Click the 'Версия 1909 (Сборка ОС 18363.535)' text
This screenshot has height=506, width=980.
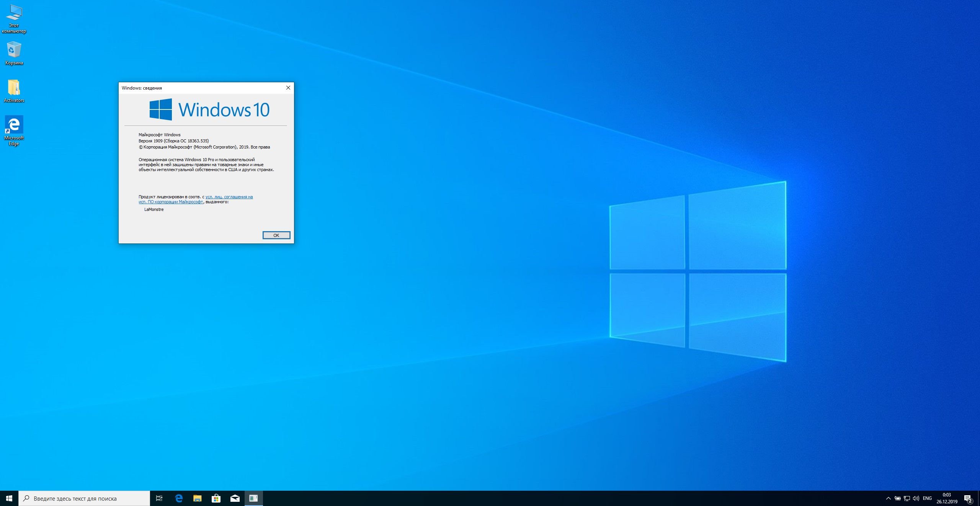(174, 141)
